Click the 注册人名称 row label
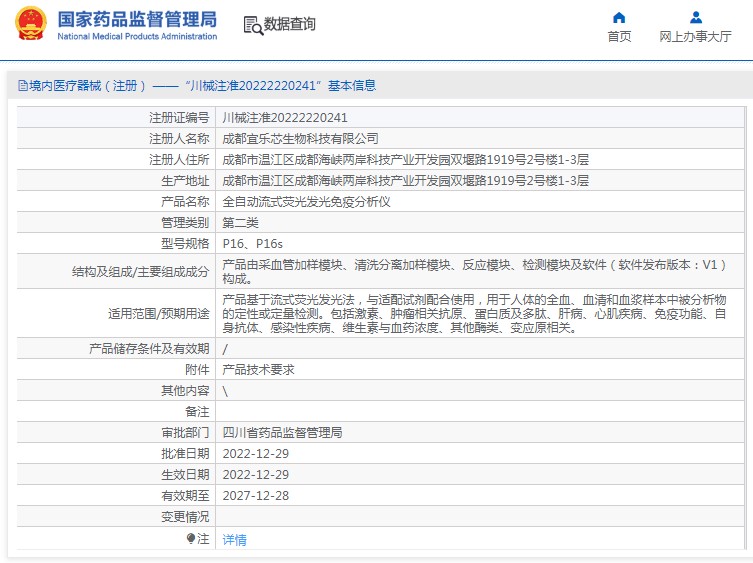This screenshot has width=753, height=563. [x=179, y=139]
